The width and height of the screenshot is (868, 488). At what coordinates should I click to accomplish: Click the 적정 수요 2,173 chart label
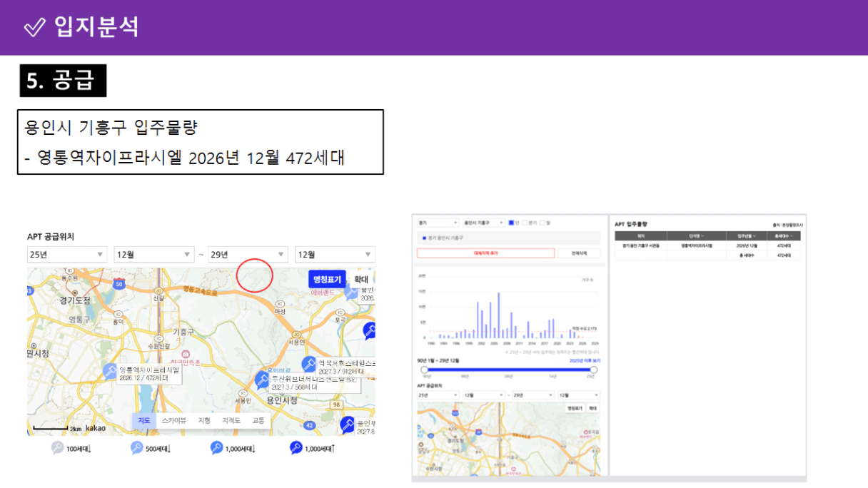pyautogui.click(x=585, y=329)
